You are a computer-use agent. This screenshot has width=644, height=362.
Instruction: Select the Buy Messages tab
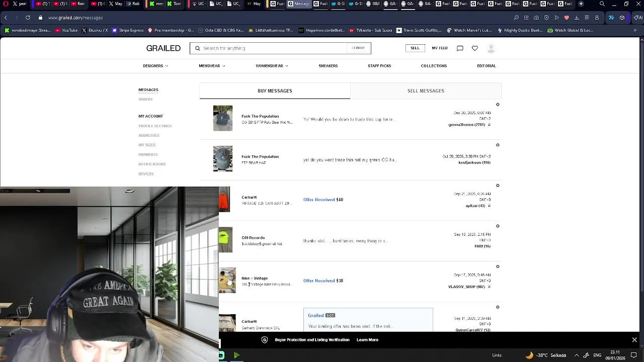point(275,91)
